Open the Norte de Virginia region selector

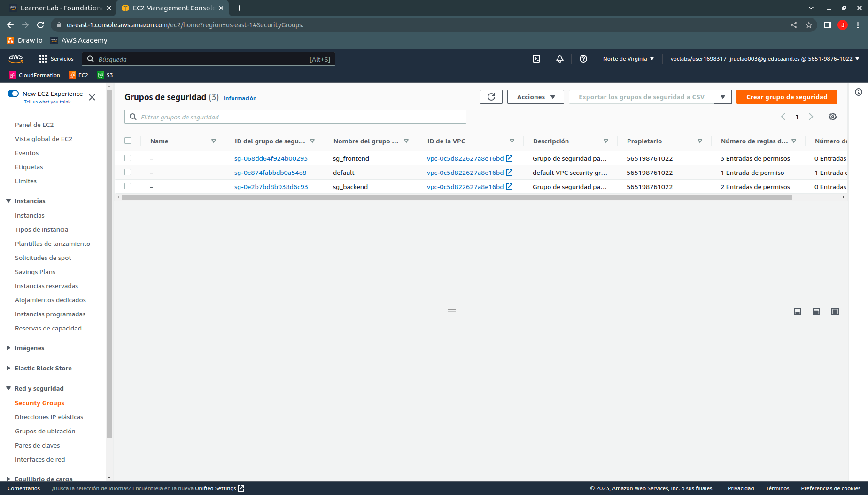pos(628,59)
